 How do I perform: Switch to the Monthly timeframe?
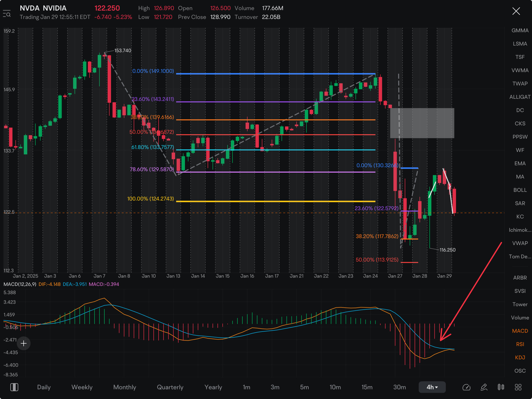click(125, 387)
